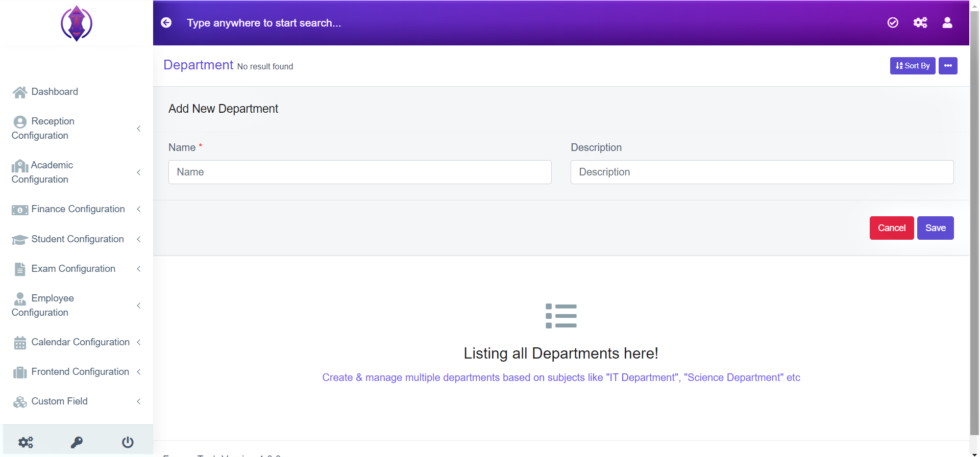980x457 pixels.
Task: Click the Create & manage multiple departments text
Action: click(561, 377)
